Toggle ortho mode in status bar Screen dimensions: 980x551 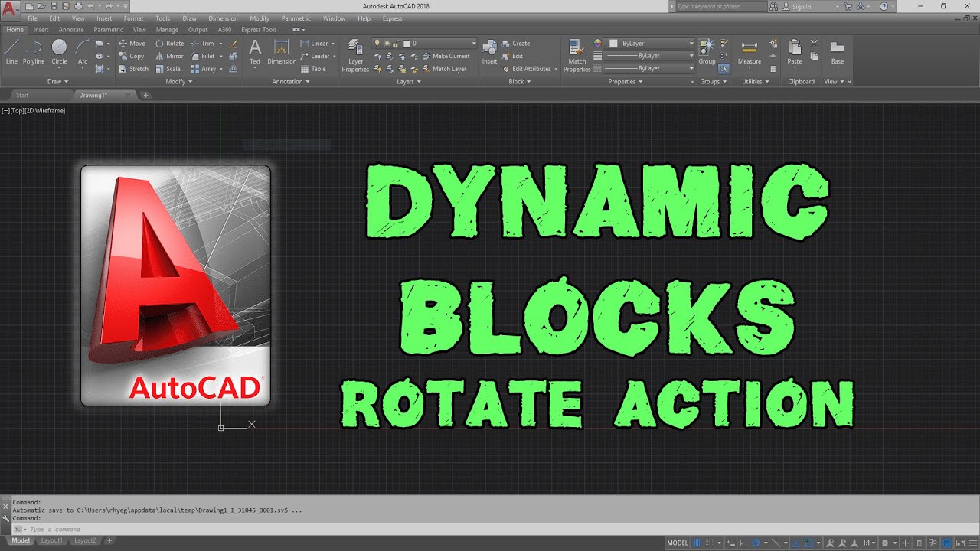coord(743,543)
